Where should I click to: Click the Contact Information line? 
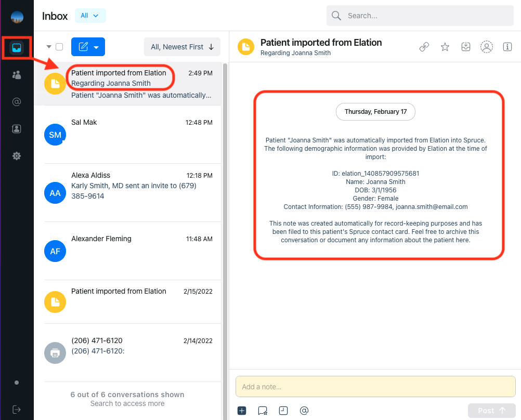(375, 207)
